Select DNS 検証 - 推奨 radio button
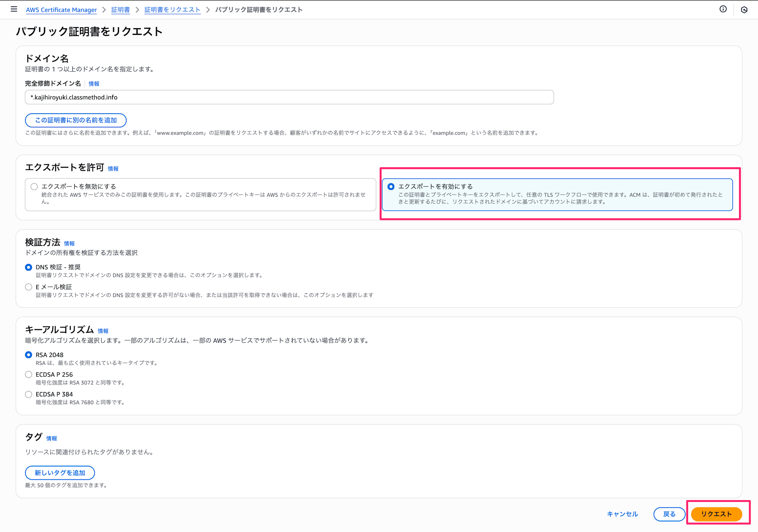The image size is (758, 532). [28, 267]
